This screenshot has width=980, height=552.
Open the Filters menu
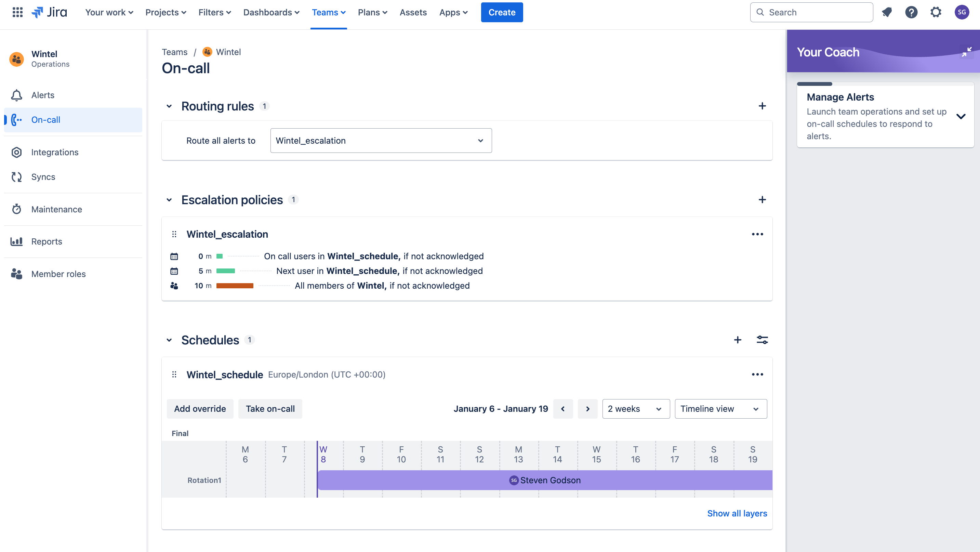(x=214, y=12)
